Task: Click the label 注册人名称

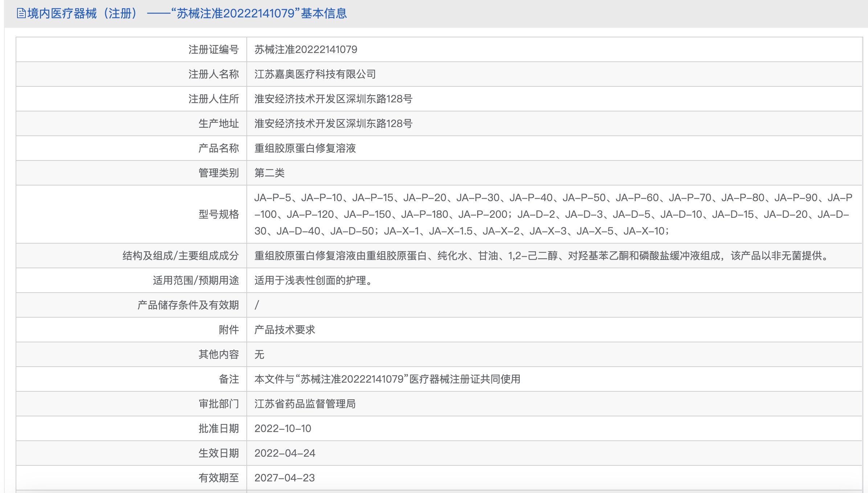Action: (x=213, y=74)
